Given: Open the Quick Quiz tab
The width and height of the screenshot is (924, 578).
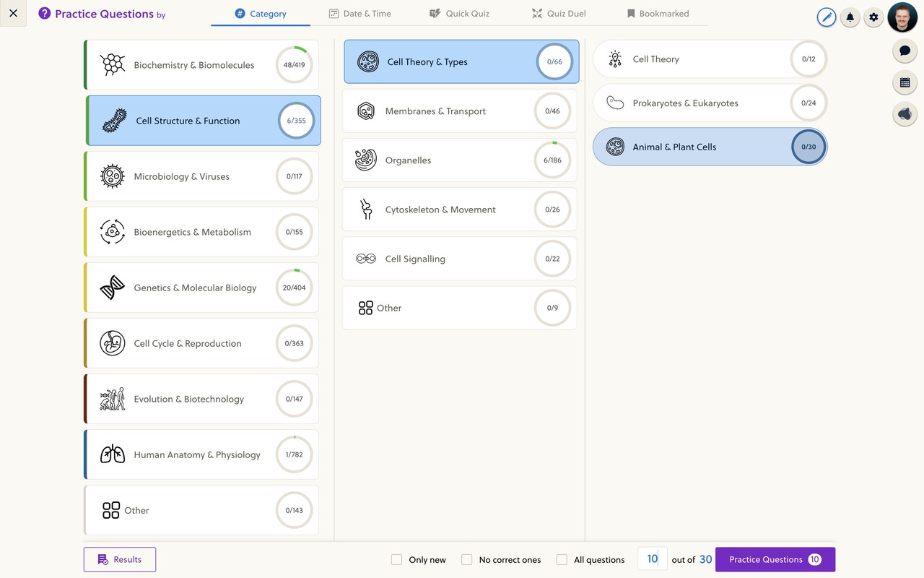Looking at the screenshot, I should (459, 14).
